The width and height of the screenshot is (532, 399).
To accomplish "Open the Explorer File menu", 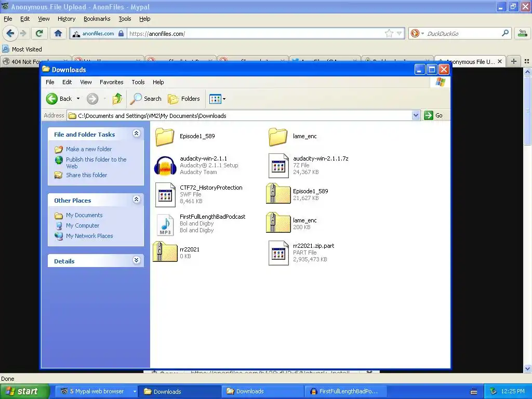I will pyautogui.click(x=50, y=82).
